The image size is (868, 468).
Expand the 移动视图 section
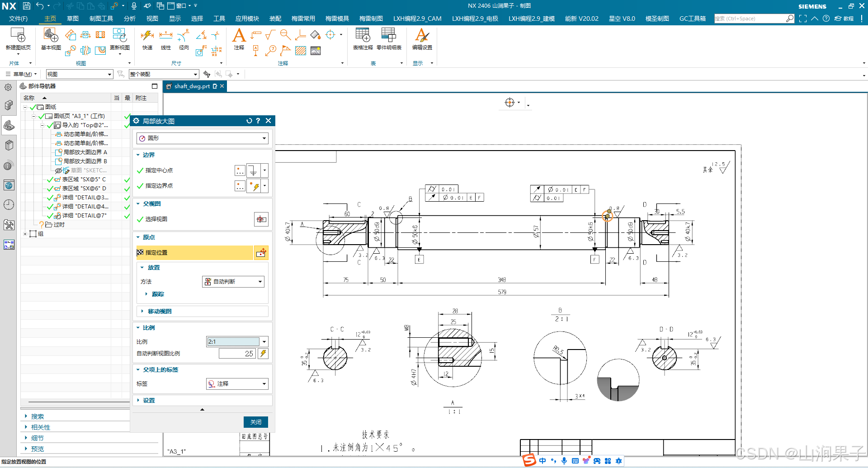pyautogui.click(x=159, y=312)
